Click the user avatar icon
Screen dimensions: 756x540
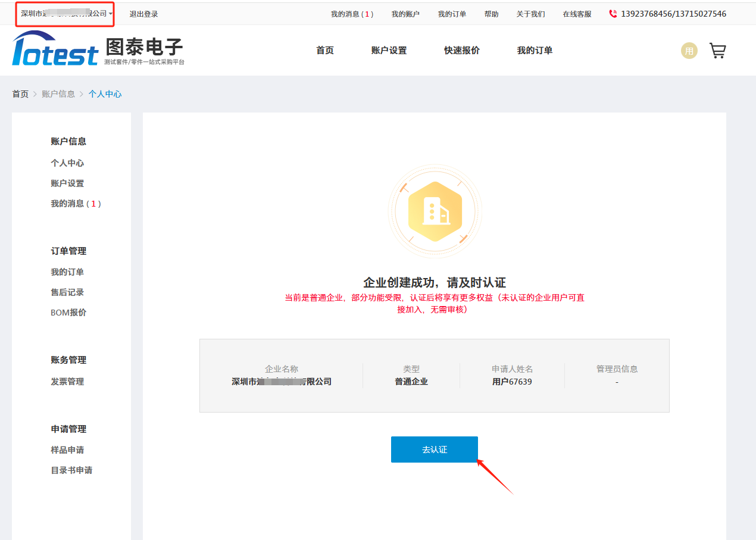click(x=689, y=51)
